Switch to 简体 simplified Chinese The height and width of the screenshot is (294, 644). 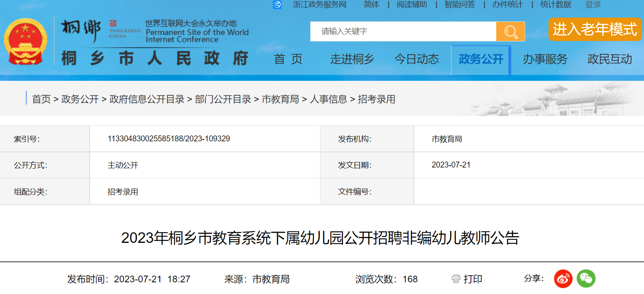[x=371, y=5]
